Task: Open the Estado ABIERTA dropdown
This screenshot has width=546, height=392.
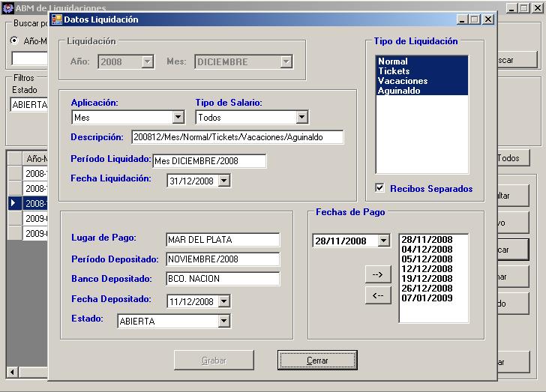Action: (x=223, y=322)
